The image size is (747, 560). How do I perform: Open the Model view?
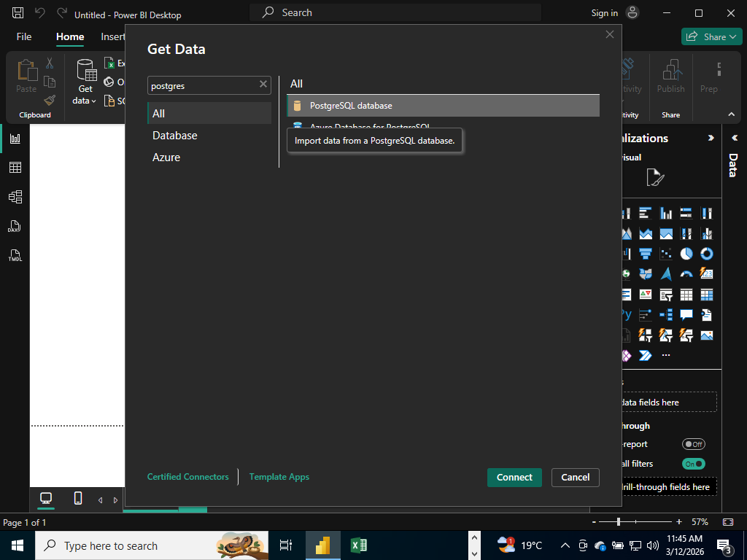15,197
